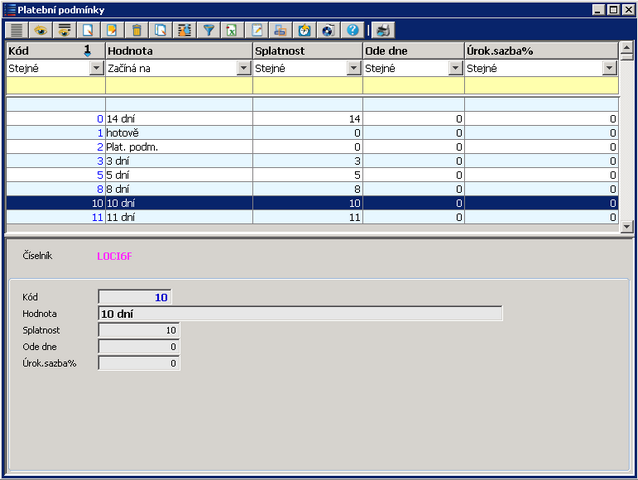Open help with the question mark icon

click(351, 30)
